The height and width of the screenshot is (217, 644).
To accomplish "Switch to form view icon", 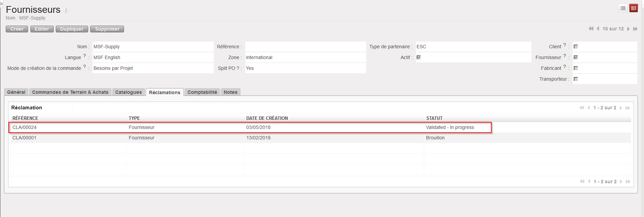I will pyautogui.click(x=634, y=8).
